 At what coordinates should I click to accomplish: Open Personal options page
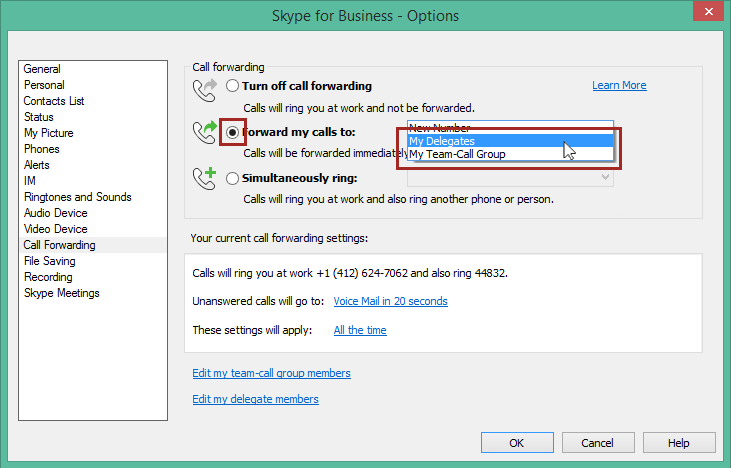(x=92, y=85)
